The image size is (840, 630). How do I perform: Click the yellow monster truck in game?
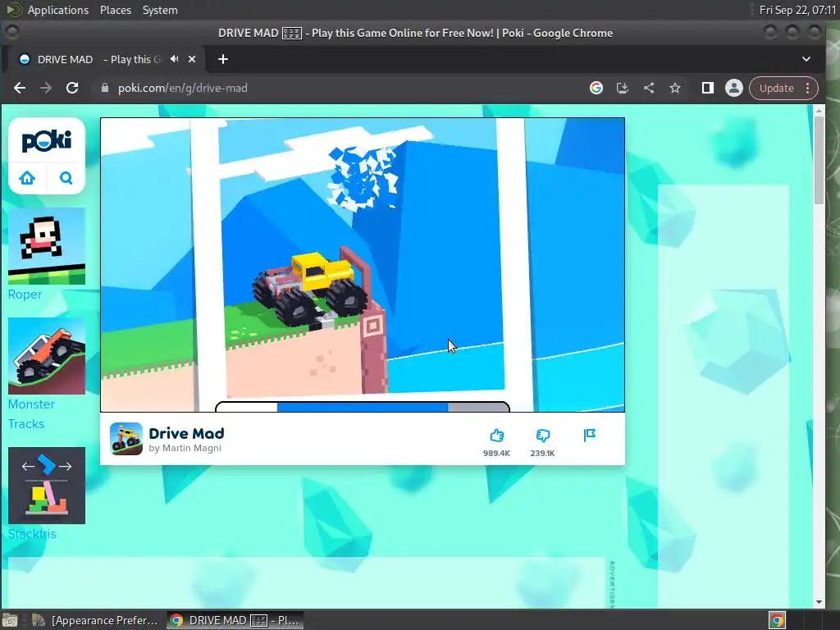click(312, 288)
